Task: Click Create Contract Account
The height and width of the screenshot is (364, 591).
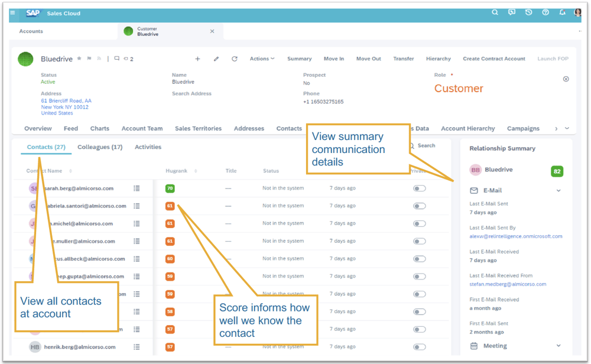Action: [x=493, y=58]
